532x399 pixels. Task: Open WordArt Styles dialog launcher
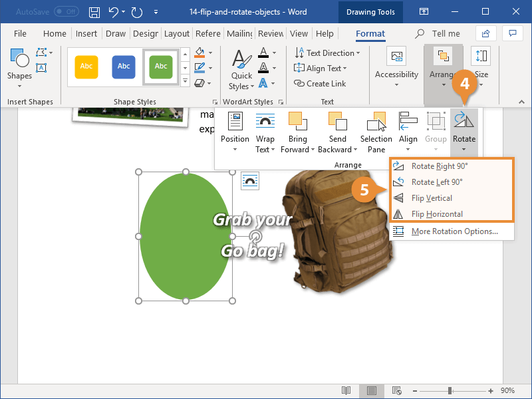coord(281,102)
